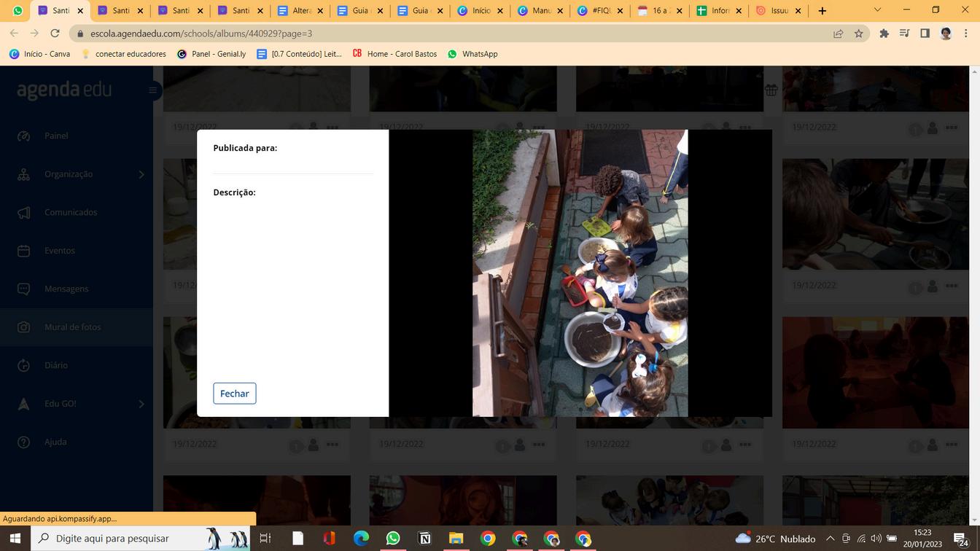This screenshot has width=980, height=551.
Task: Open the "conectar educadores" bookmark
Action: (123, 54)
